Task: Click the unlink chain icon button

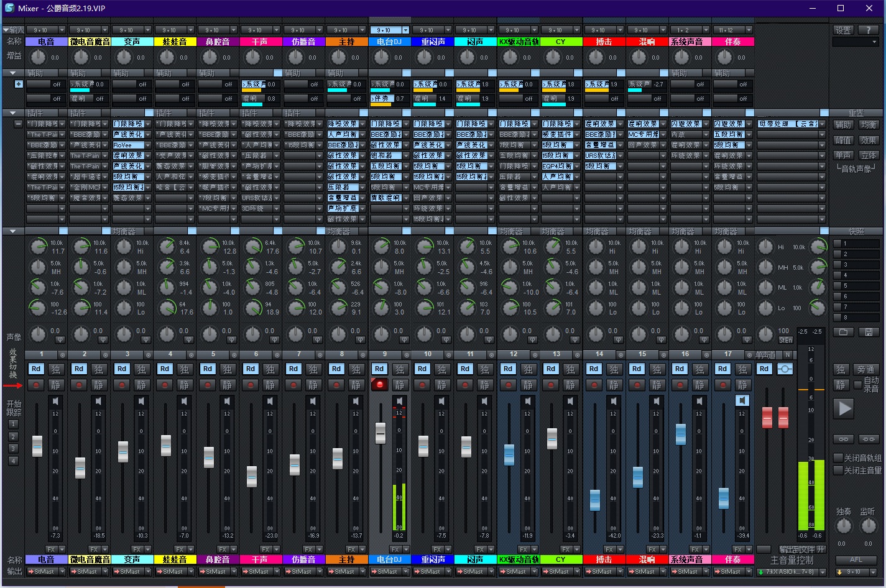Action: click(869, 439)
